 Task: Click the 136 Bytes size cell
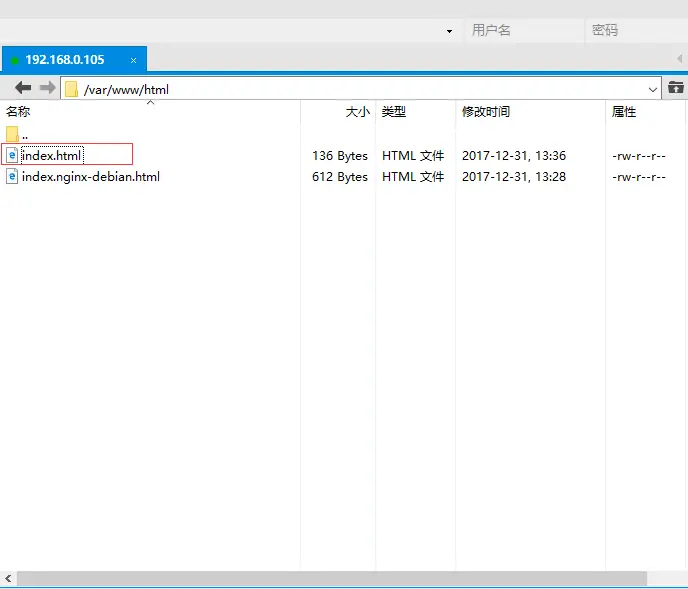coord(340,155)
